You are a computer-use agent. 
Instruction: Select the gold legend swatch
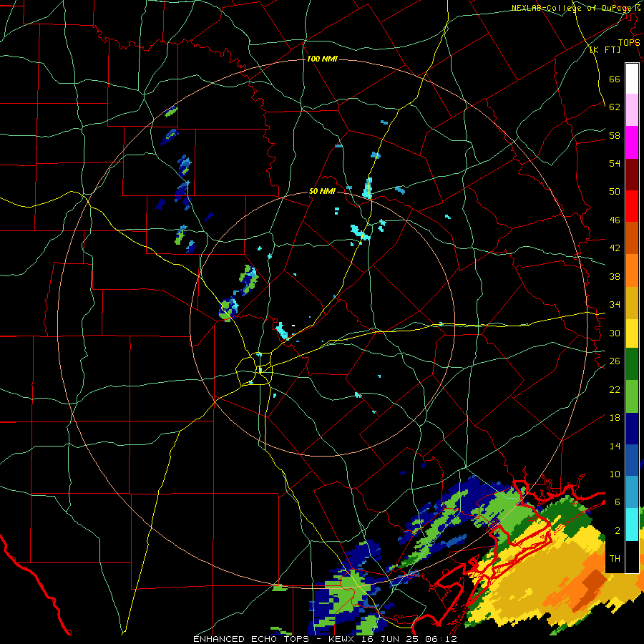coord(632,303)
